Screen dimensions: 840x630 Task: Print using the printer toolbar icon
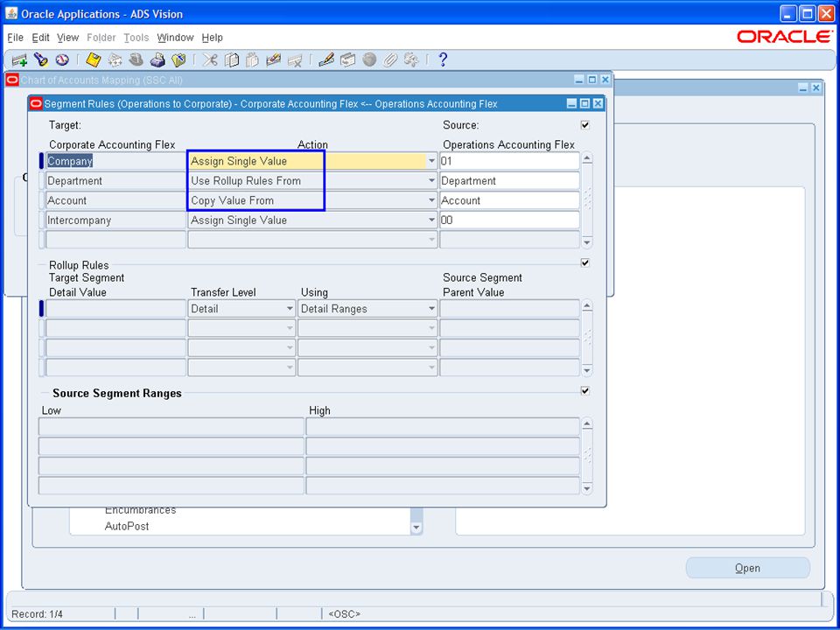(x=157, y=60)
